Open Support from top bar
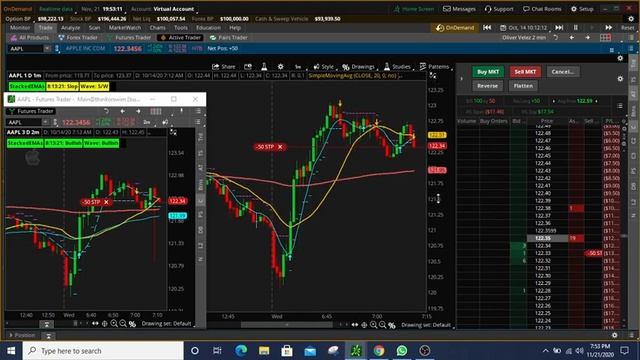Image resolution: width=640 pixels, height=360 pixels. pos(499,9)
